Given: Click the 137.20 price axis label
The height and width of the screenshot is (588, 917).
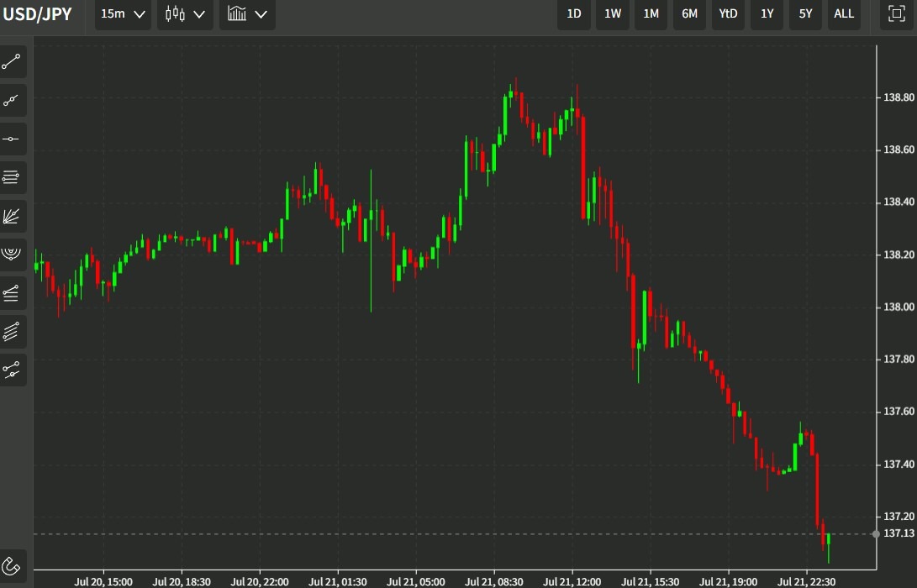Looking at the screenshot, I should 899,516.
